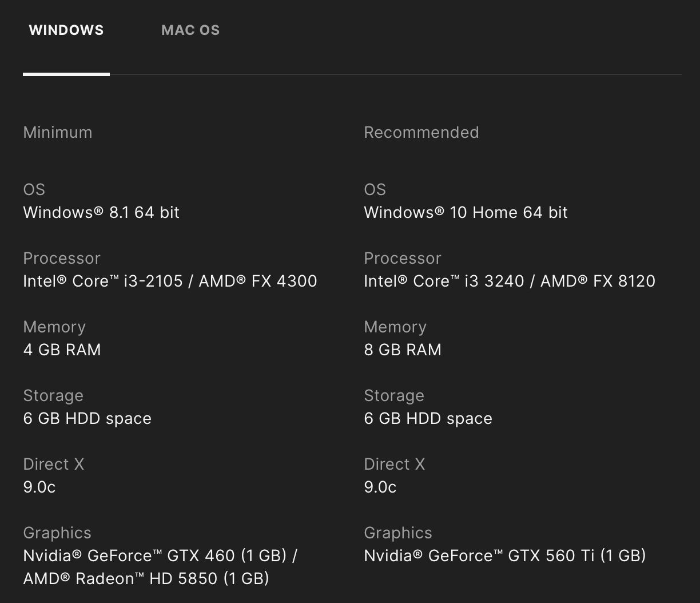Click the Minimum column heading
This screenshot has height=603, width=700.
(58, 132)
